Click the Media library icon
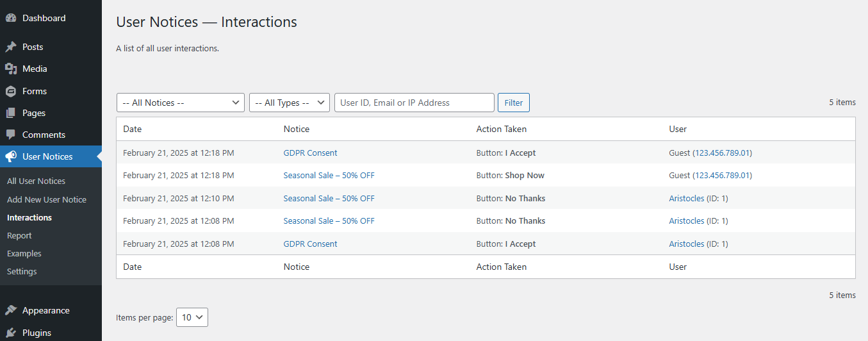Screen dimensions: 868x341 pos(11,69)
